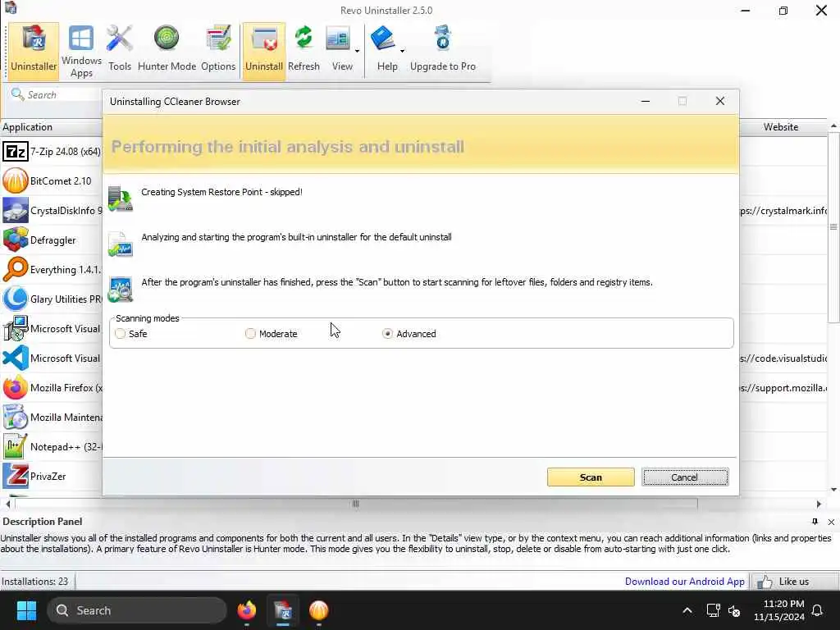Open Download our Android App link
The height and width of the screenshot is (630, 840).
[x=684, y=582]
